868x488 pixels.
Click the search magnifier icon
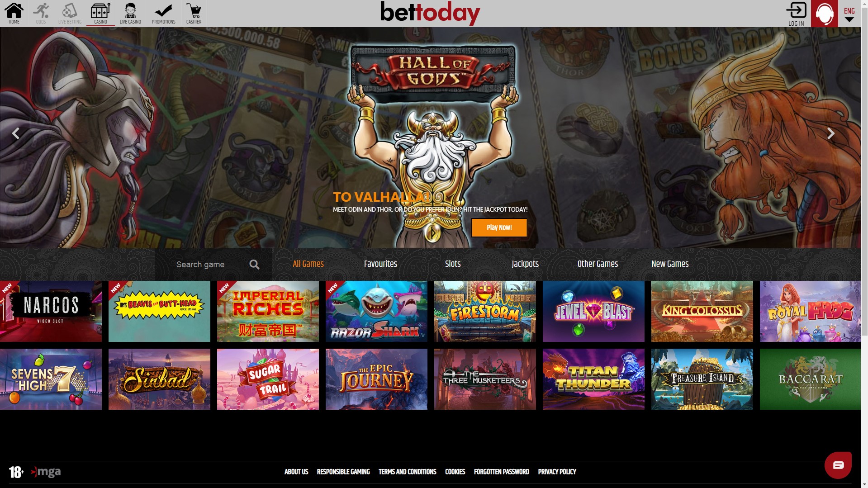(255, 265)
